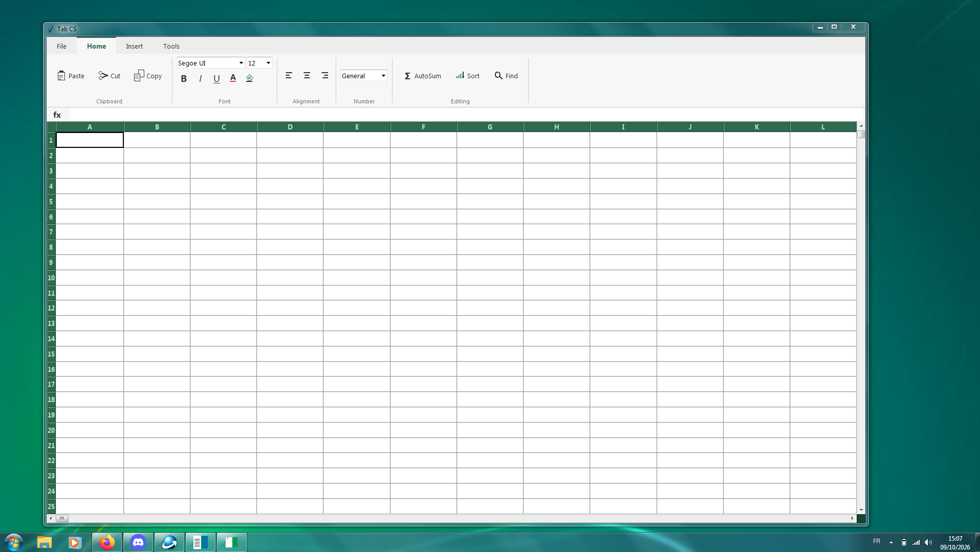Toggle underline formatting
980x552 pixels.
(x=216, y=78)
